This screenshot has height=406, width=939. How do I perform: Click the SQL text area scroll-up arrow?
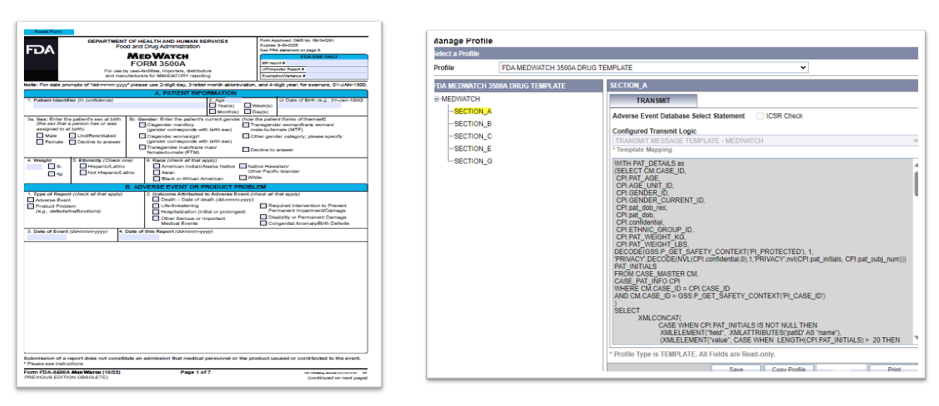pos(916,165)
